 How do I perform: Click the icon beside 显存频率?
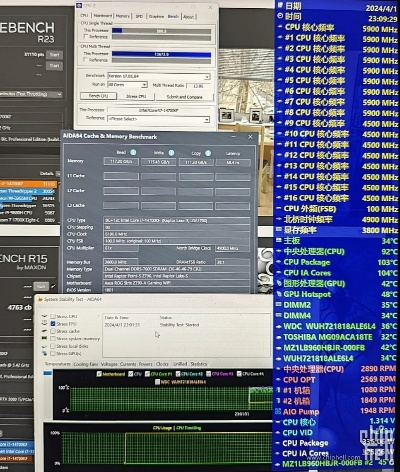tap(279, 230)
